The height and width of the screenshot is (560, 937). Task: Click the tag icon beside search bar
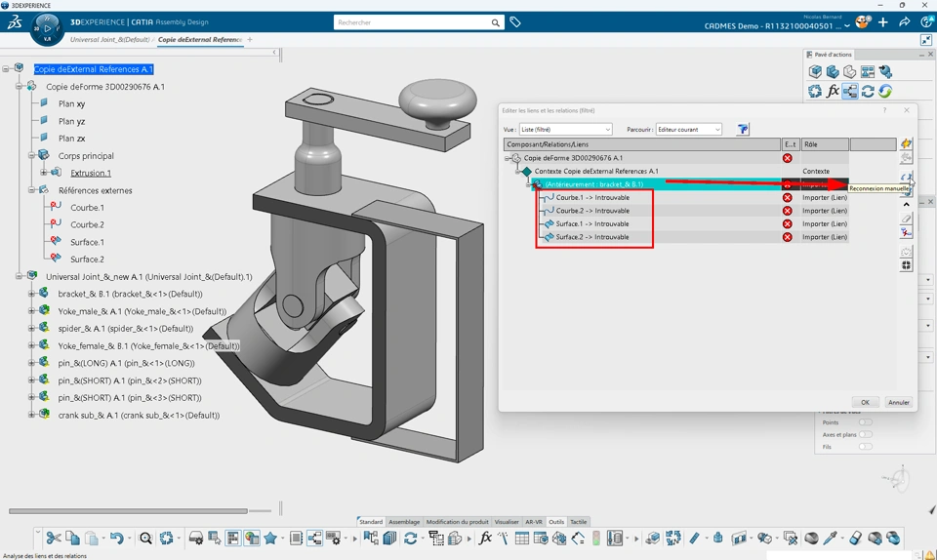(x=515, y=22)
